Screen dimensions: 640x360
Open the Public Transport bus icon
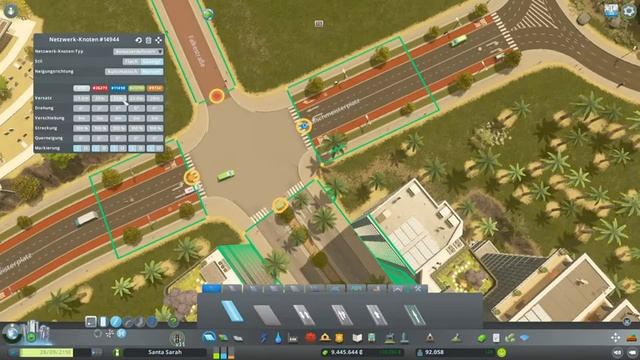tap(371, 338)
